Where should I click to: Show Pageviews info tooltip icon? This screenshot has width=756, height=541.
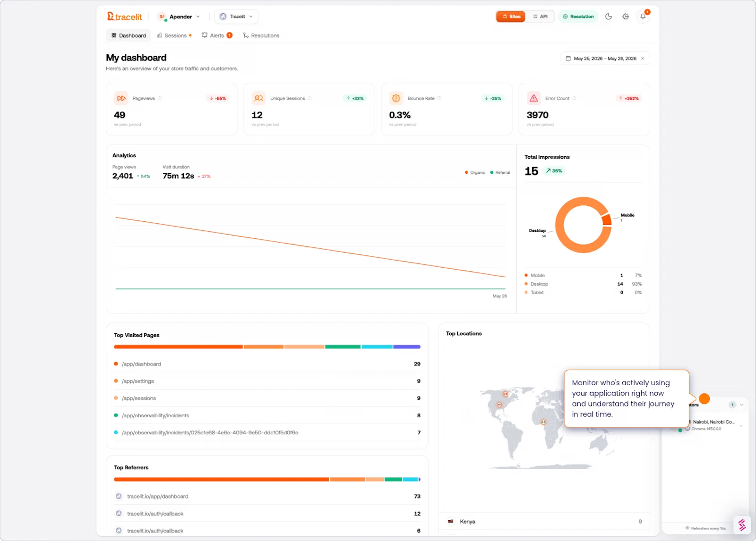click(x=160, y=98)
